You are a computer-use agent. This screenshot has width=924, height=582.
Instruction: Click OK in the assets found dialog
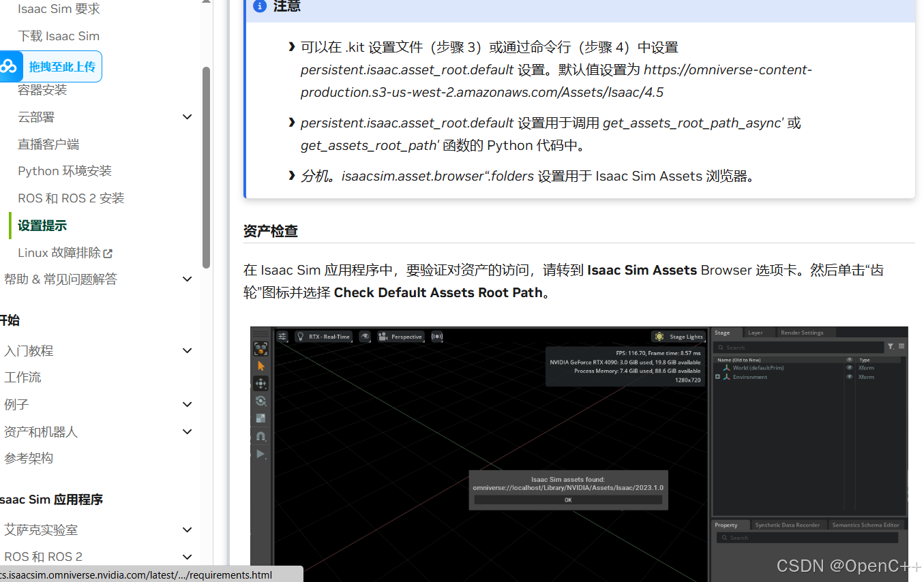coord(568,500)
